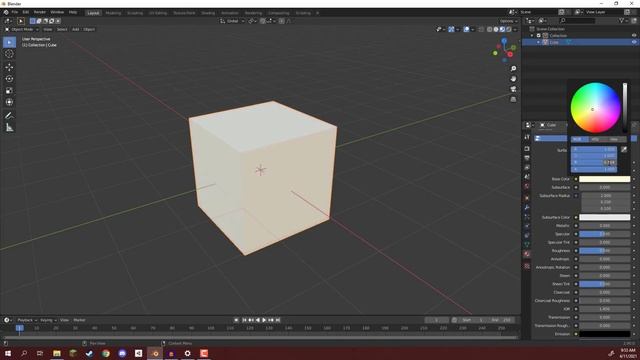Open Global transform orientation dropdown
640x360 pixels.
coord(231,21)
